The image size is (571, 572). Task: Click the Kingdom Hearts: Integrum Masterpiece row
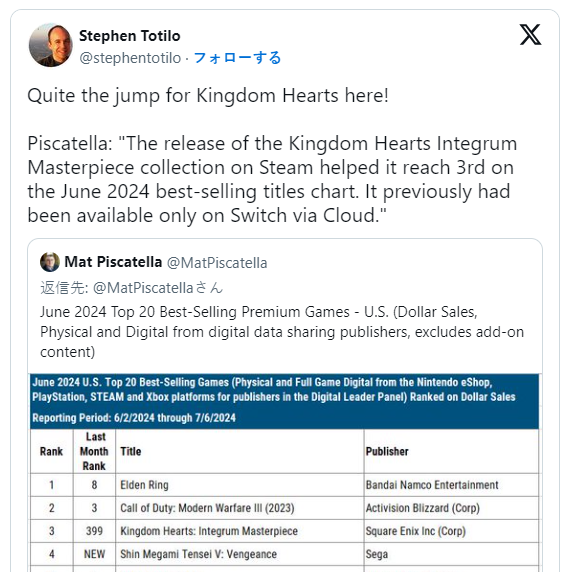click(x=284, y=531)
